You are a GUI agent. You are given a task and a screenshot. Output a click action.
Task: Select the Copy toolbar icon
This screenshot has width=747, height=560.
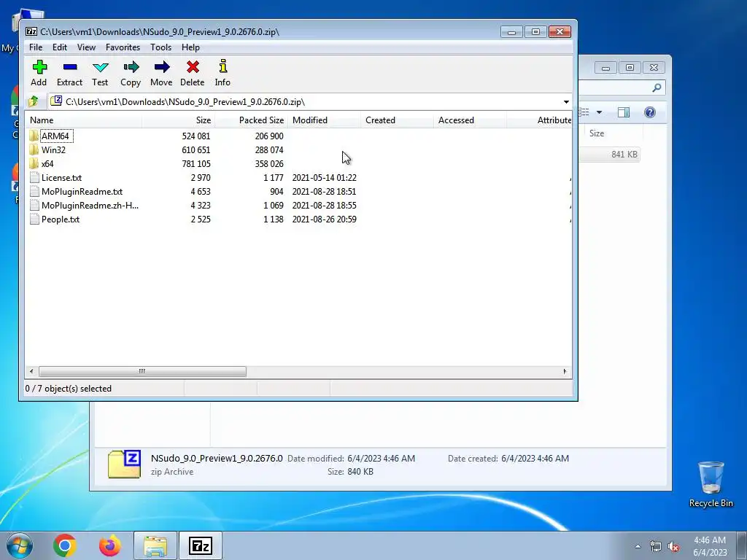(x=131, y=67)
